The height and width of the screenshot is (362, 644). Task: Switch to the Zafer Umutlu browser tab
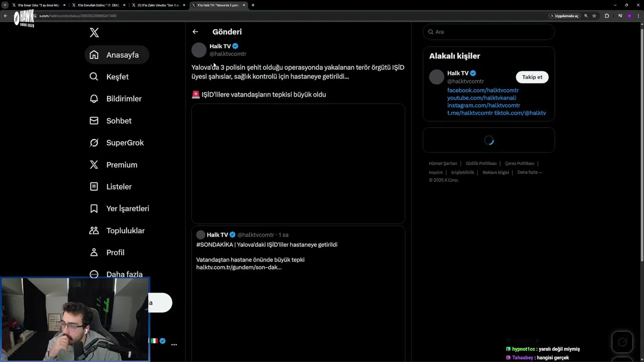[x=158, y=5]
